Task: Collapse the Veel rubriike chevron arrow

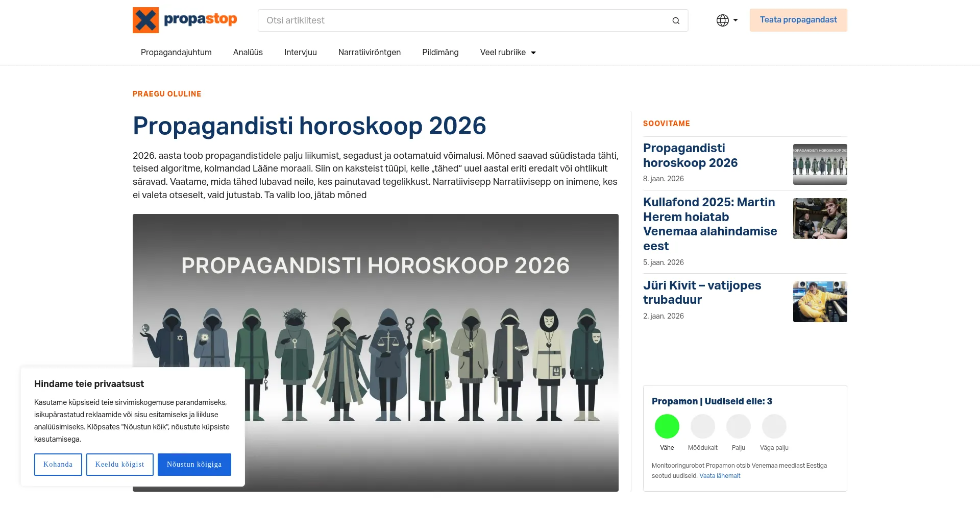Action: pos(533,53)
